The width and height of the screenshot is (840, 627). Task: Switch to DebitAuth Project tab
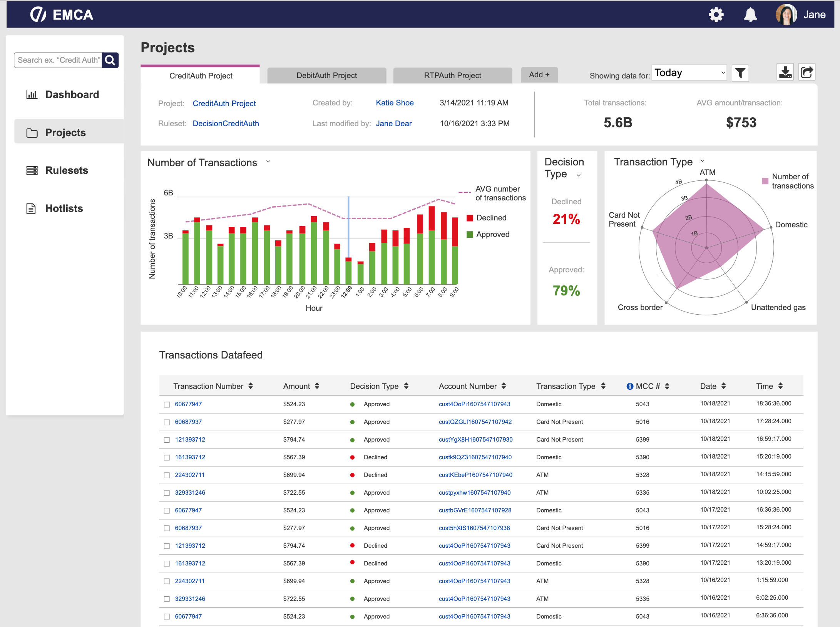[326, 75]
